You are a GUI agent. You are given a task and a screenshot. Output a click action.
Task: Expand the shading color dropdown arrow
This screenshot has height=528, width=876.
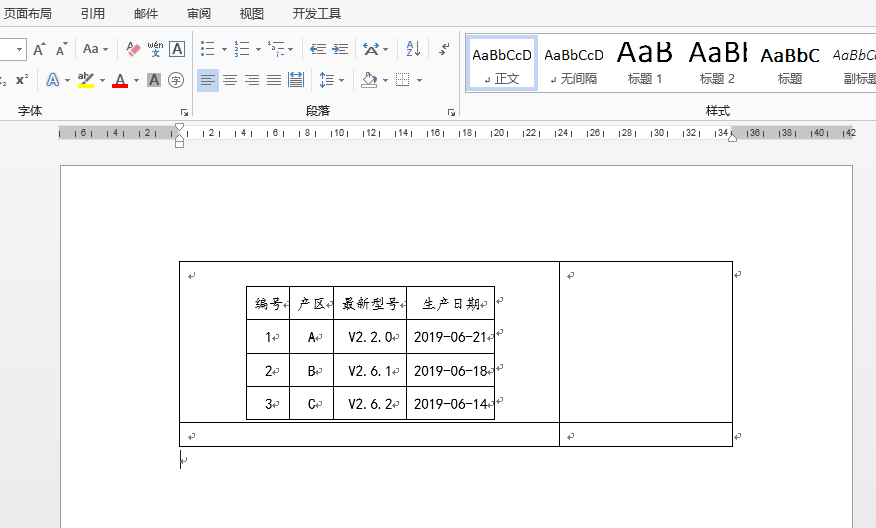[x=385, y=80]
